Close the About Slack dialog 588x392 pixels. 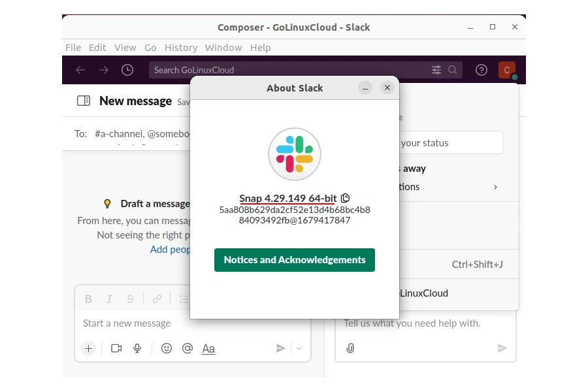tap(387, 88)
